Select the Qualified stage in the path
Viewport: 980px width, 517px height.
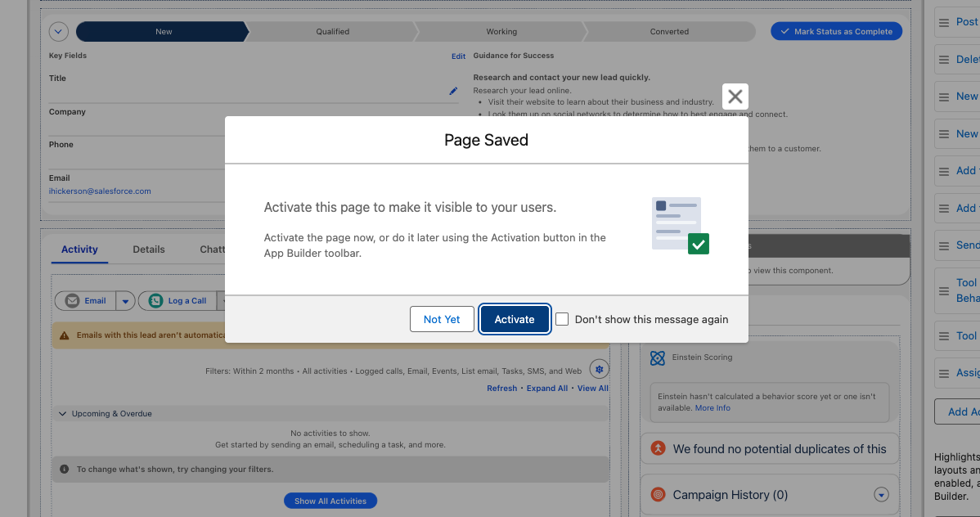332,32
